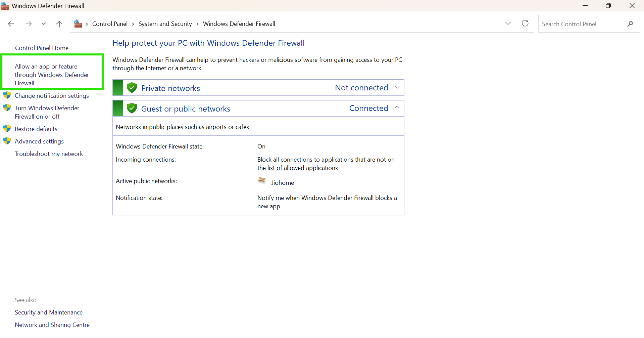Expand chevron after Control Panel breadcrumb

point(133,24)
